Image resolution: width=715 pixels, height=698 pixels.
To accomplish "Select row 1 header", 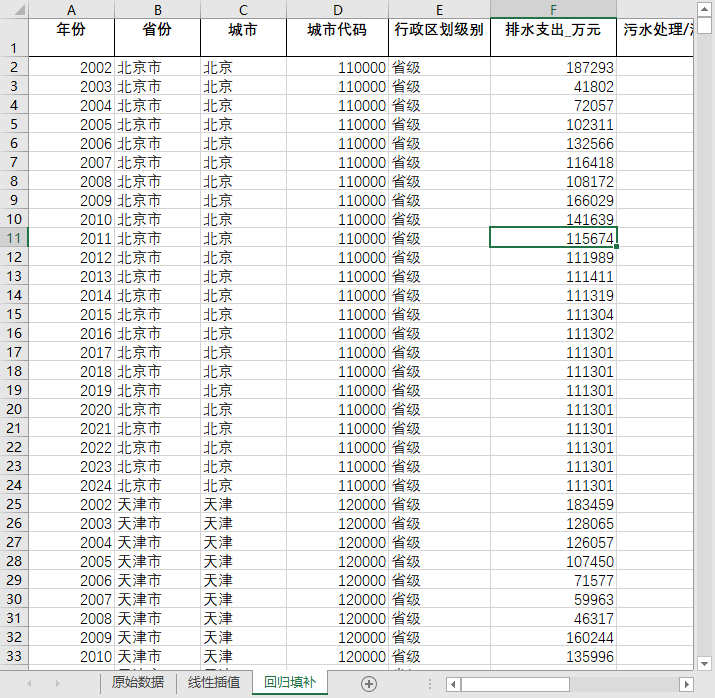I will 14,37.
